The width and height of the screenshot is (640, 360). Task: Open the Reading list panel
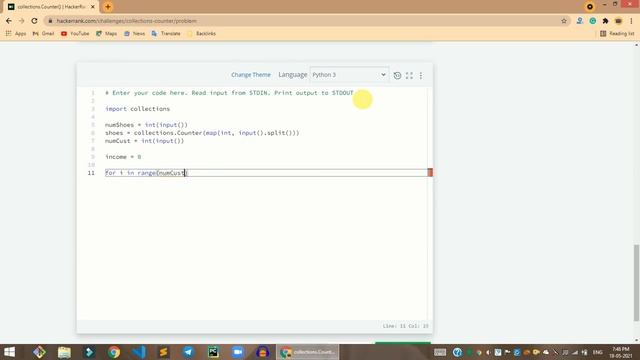[x=617, y=33]
